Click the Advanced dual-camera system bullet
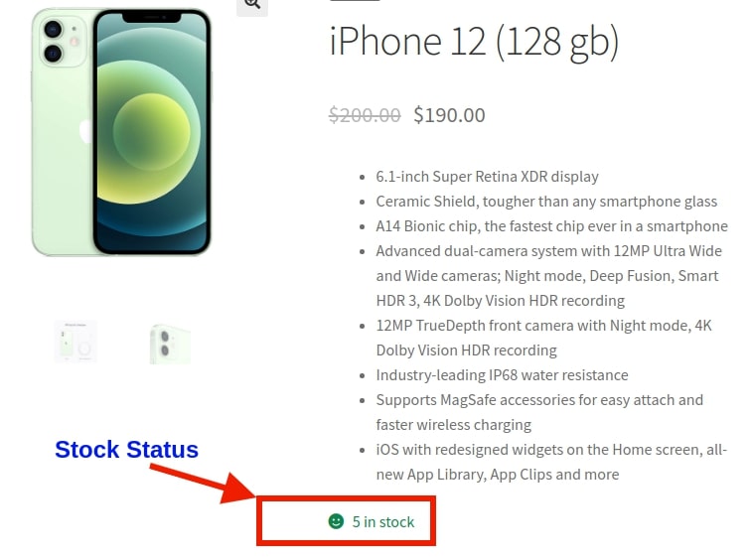The width and height of the screenshot is (752, 560). (x=548, y=276)
